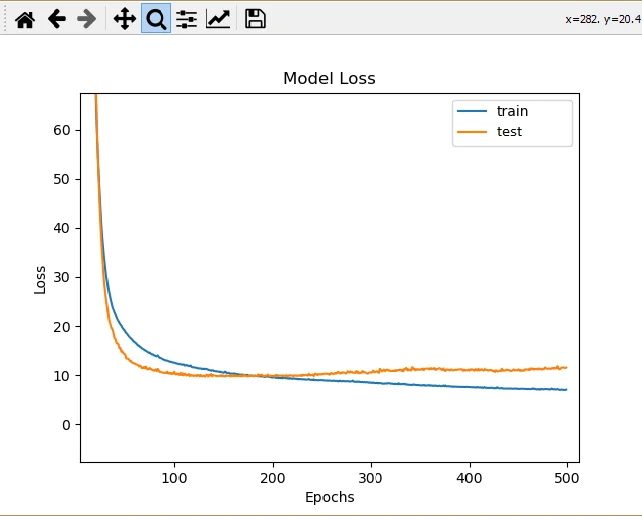Go back to the previous view
The width and height of the screenshot is (642, 516).
[x=57, y=19]
